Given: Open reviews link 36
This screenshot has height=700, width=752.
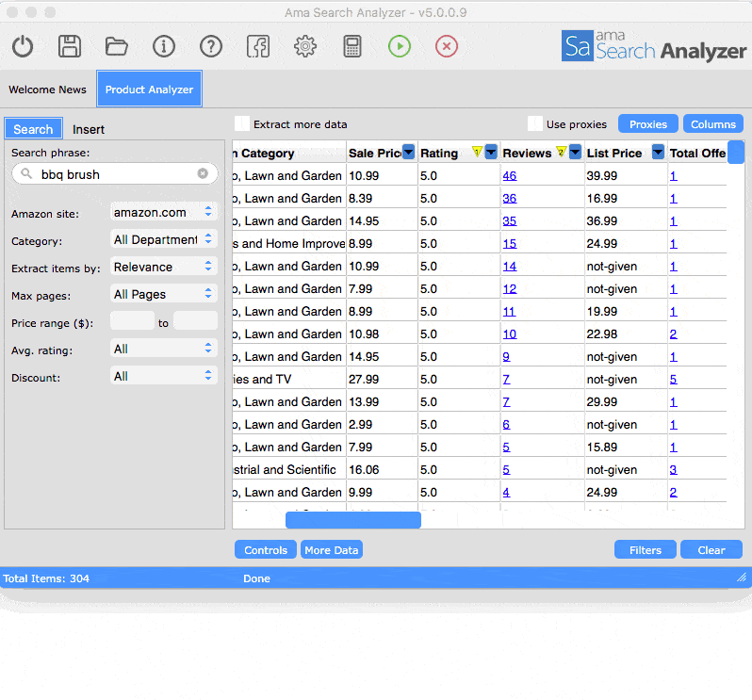Looking at the screenshot, I should coord(509,199).
